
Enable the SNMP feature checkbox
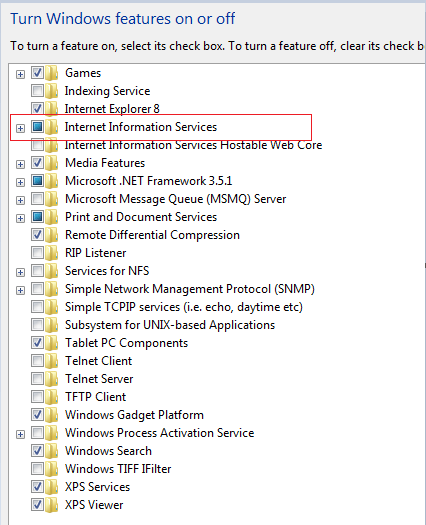[37, 289]
